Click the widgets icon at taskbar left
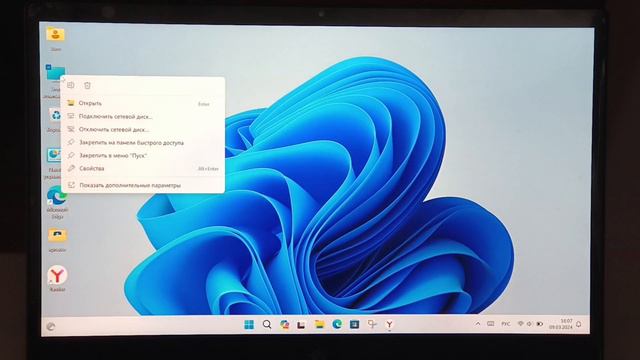Image resolution: width=640 pixels, height=360 pixels. (x=51, y=327)
